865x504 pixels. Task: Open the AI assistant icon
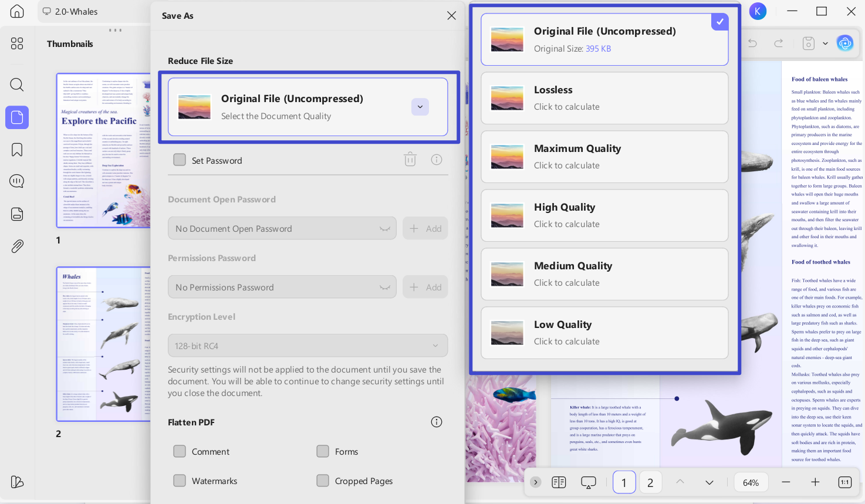tap(845, 43)
